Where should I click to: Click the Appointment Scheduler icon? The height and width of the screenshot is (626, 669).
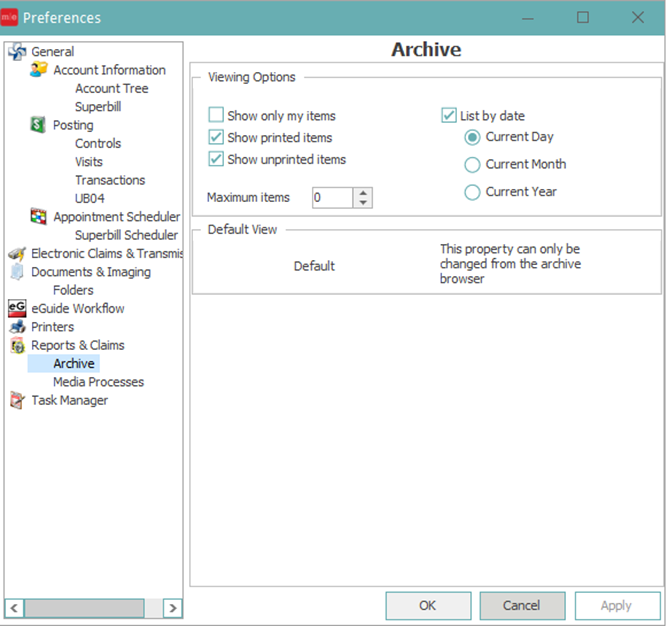coord(39,217)
